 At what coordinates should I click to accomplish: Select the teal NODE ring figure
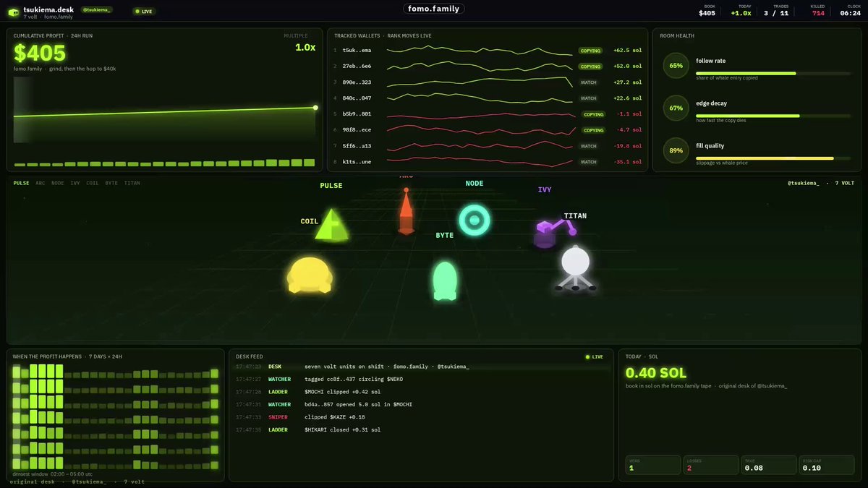tap(475, 219)
